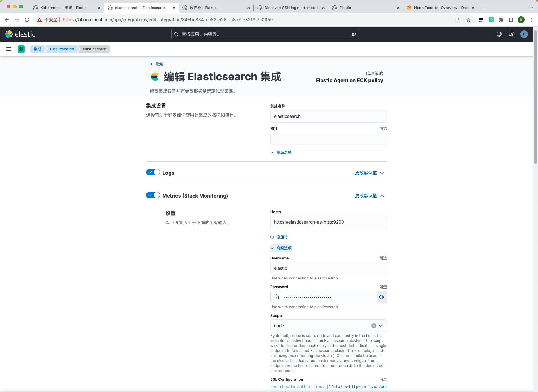This screenshot has height=392, width=538.
Task: Open the Kibana navigation hamburger menu
Action: click(9, 49)
